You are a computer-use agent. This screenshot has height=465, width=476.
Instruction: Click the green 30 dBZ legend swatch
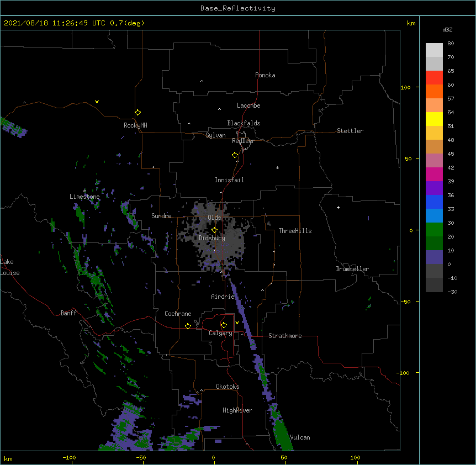(x=434, y=230)
